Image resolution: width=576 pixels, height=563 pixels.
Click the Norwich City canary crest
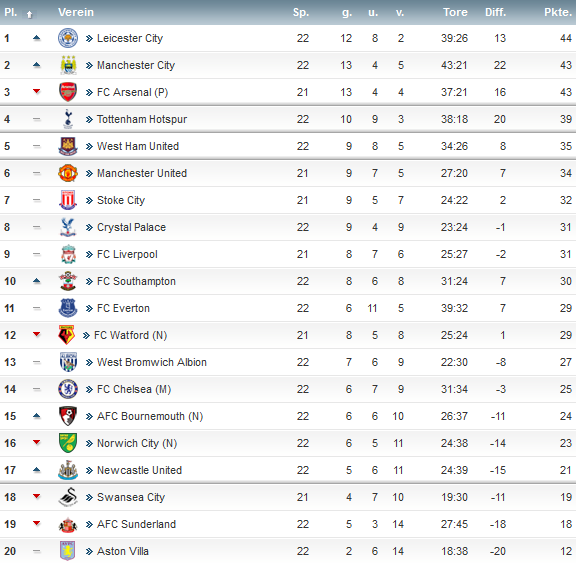68,443
